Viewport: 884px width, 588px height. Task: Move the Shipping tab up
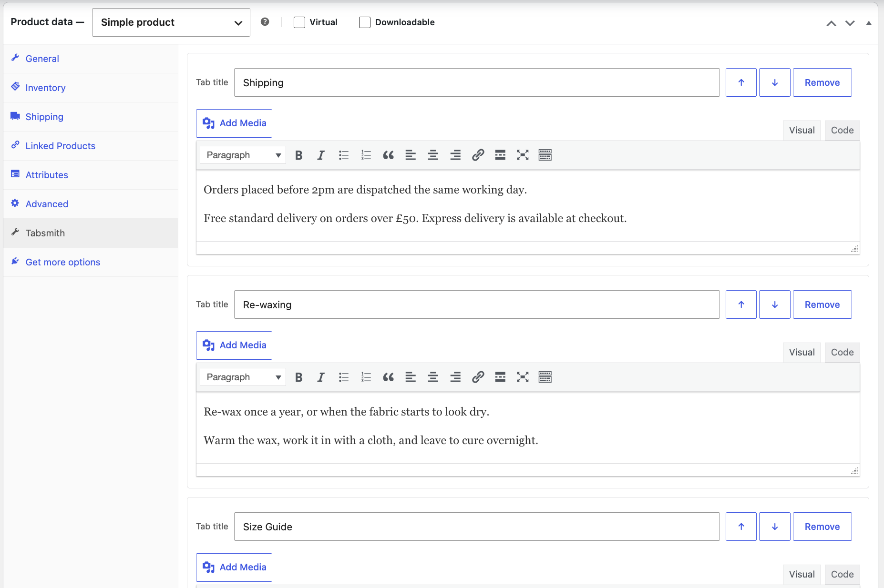[741, 82]
